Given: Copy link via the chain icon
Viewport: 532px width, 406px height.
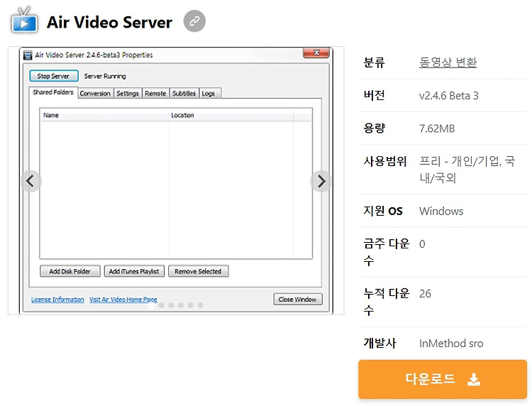Looking at the screenshot, I should [194, 21].
